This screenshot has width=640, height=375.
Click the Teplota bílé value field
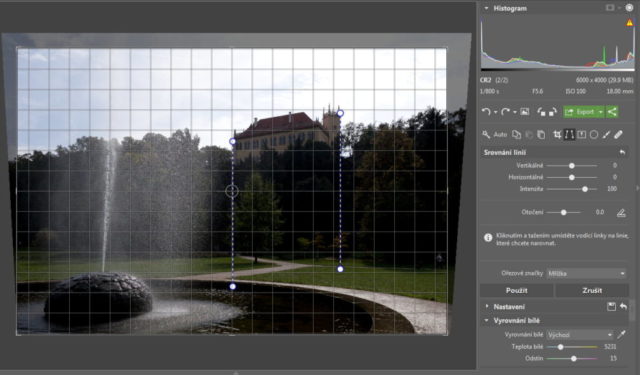[610, 347]
